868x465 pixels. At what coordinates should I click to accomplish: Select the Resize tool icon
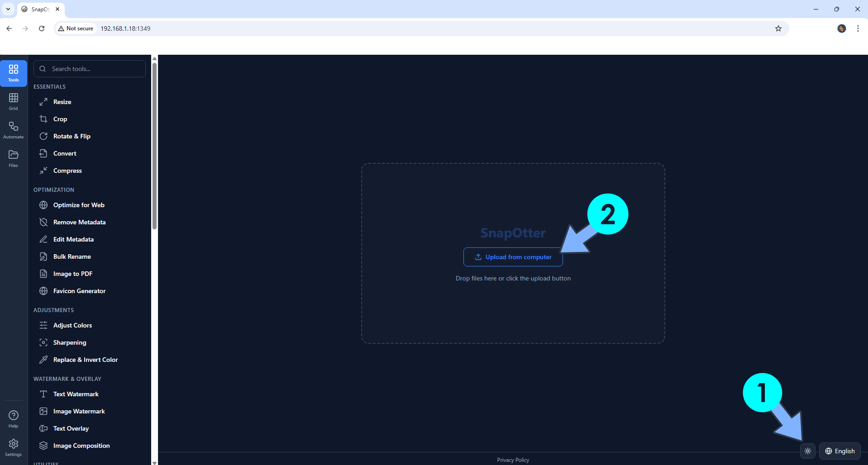pos(43,102)
